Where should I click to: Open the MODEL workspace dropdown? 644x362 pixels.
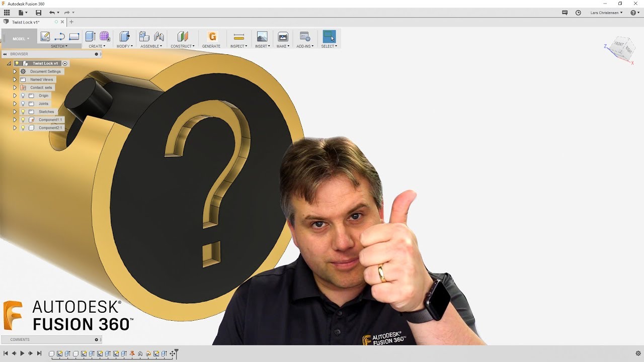coord(21,39)
